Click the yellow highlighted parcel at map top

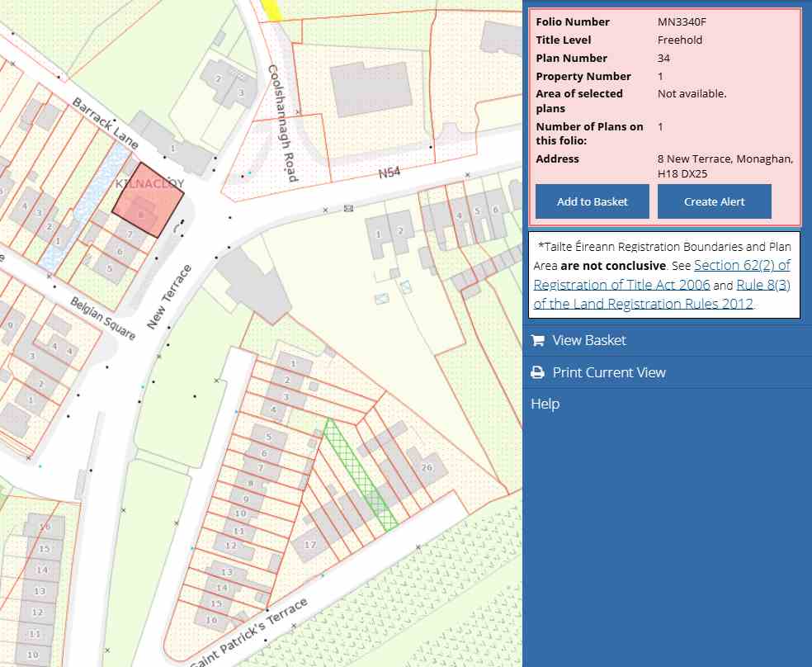(270, 9)
